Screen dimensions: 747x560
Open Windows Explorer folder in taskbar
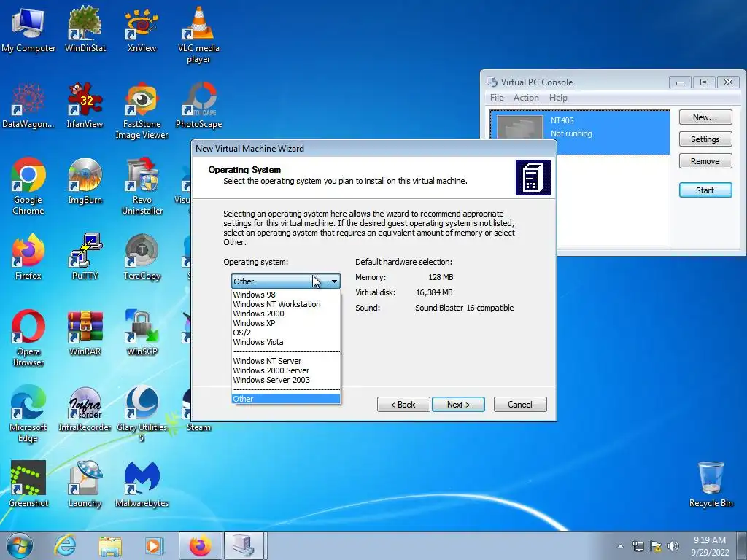pos(110,545)
